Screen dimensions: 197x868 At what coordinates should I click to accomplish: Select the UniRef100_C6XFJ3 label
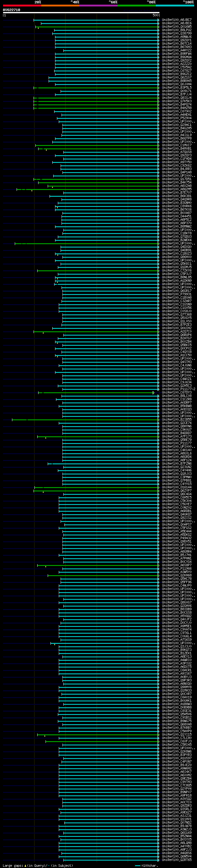[x=176, y=741]
